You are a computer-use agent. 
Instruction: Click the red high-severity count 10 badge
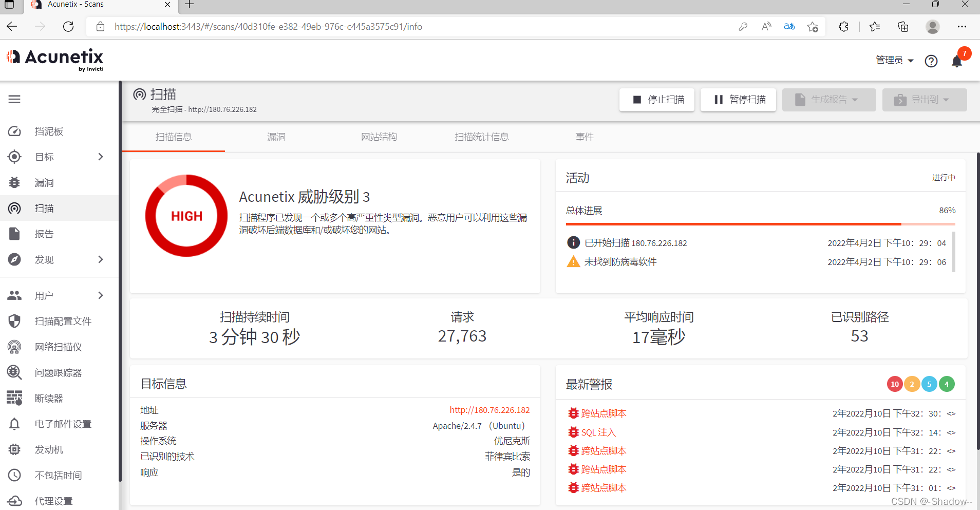[x=895, y=384]
